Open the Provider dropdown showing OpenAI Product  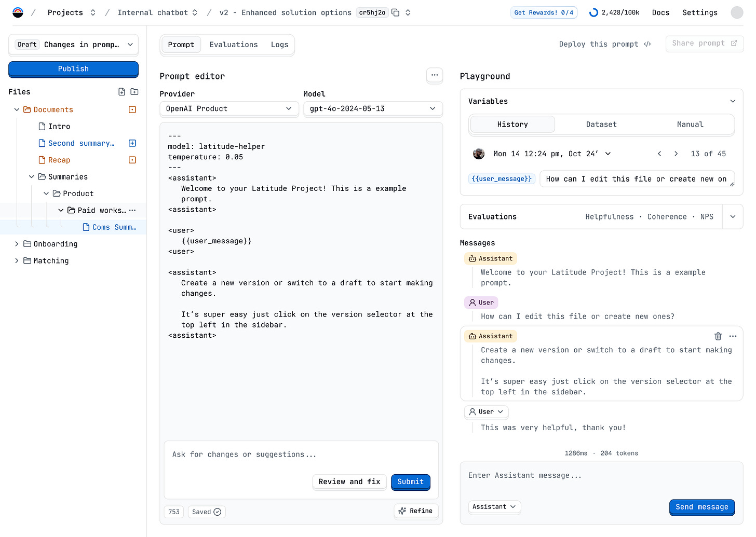coord(229,108)
